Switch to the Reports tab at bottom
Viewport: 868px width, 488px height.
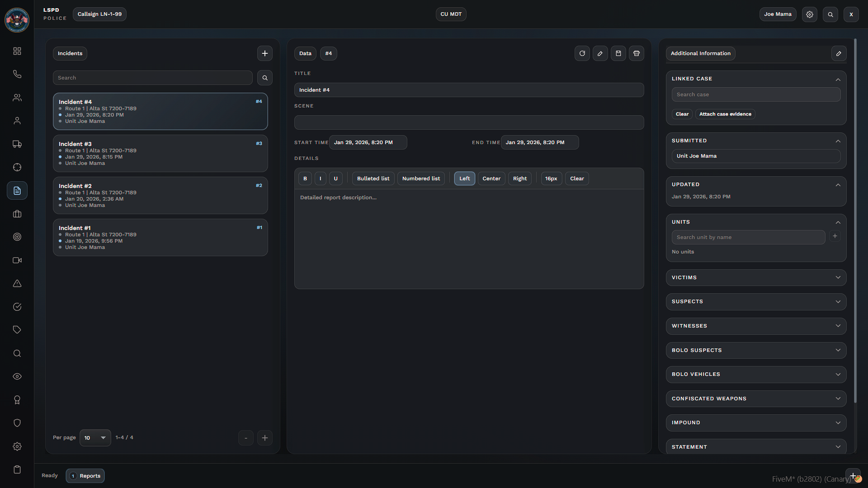85,476
